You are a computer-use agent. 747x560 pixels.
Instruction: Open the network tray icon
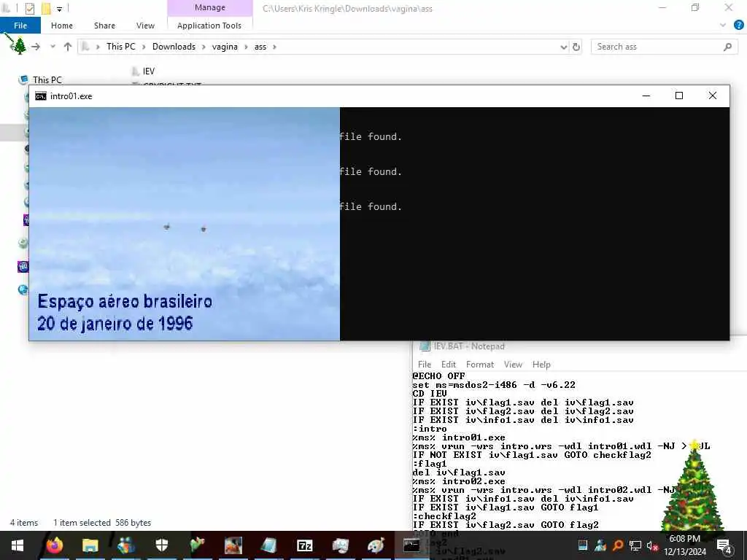click(635, 545)
